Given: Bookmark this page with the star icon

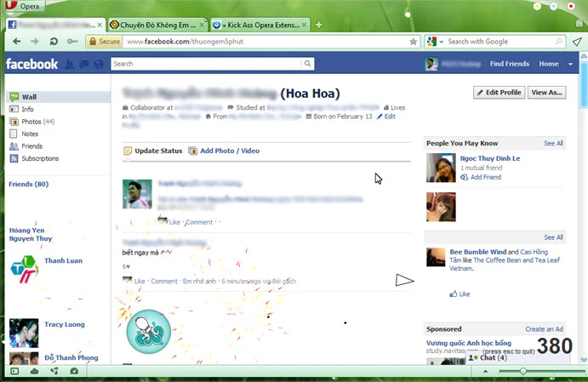Looking at the screenshot, I should [414, 41].
